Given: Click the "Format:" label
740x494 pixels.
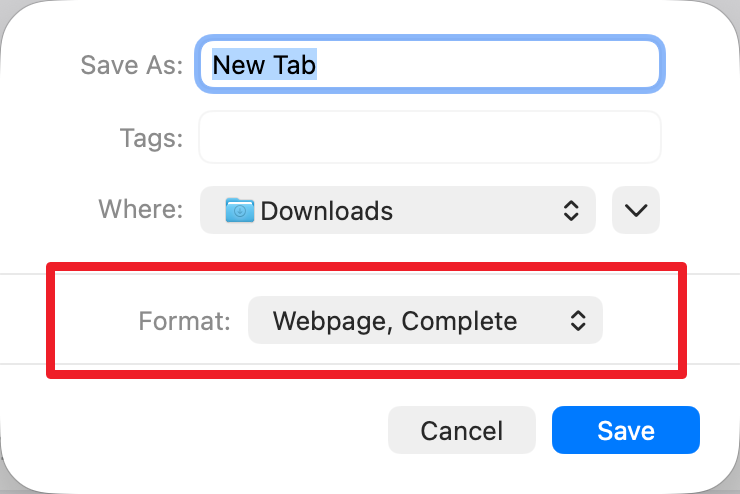Looking at the screenshot, I should coord(185,321).
